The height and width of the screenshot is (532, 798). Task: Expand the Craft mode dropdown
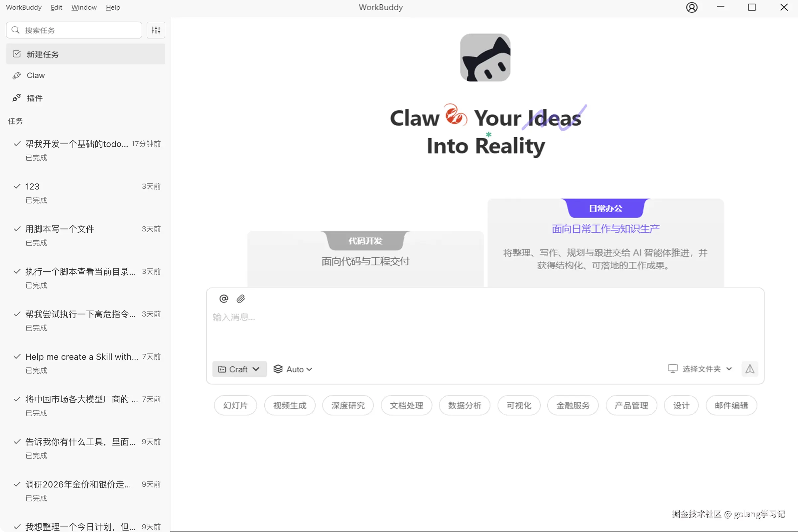(x=239, y=369)
